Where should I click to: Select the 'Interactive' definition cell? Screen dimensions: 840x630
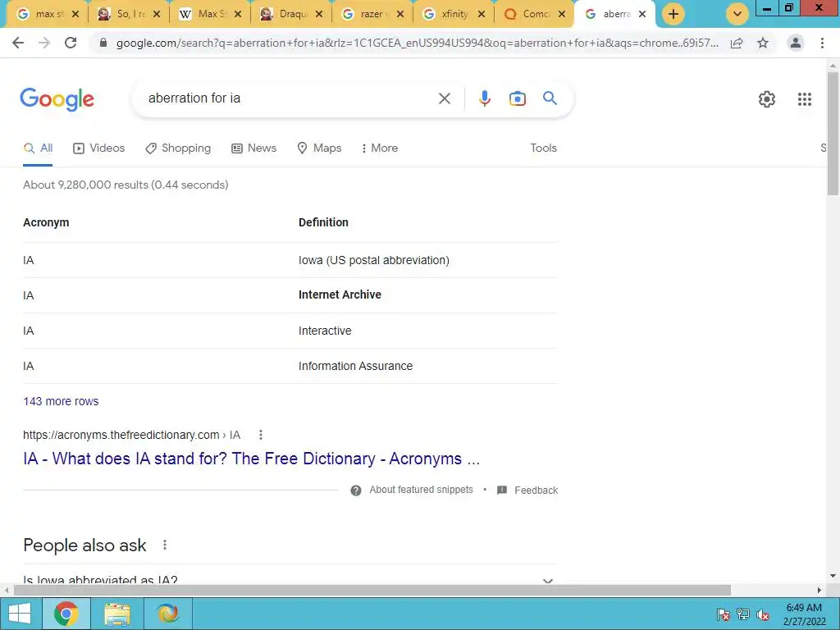325,331
